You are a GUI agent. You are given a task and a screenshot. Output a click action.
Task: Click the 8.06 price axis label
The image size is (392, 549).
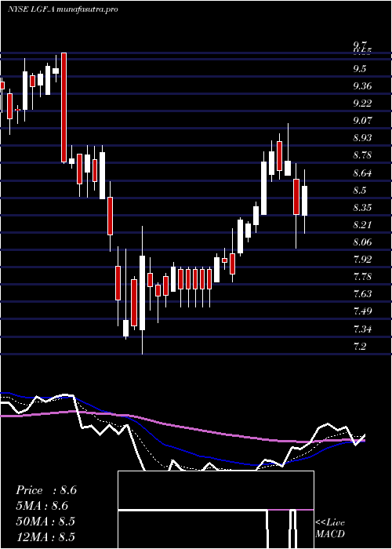point(362,242)
